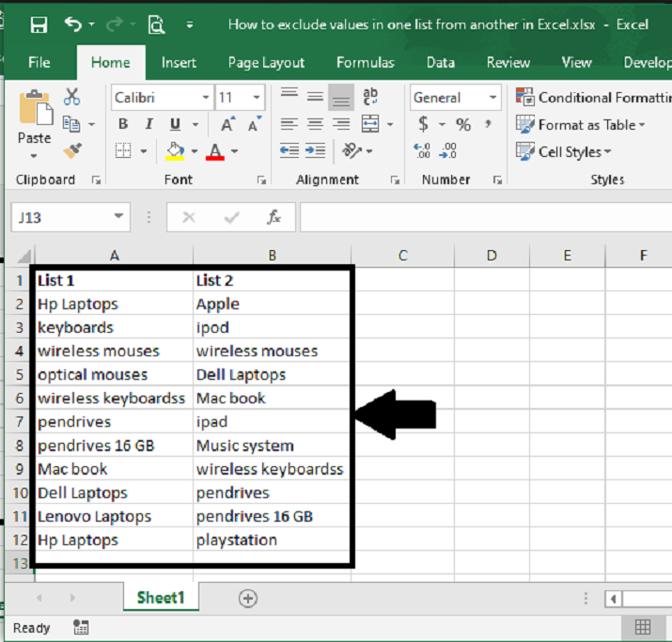Toggle Wrap Text

(370, 97)
